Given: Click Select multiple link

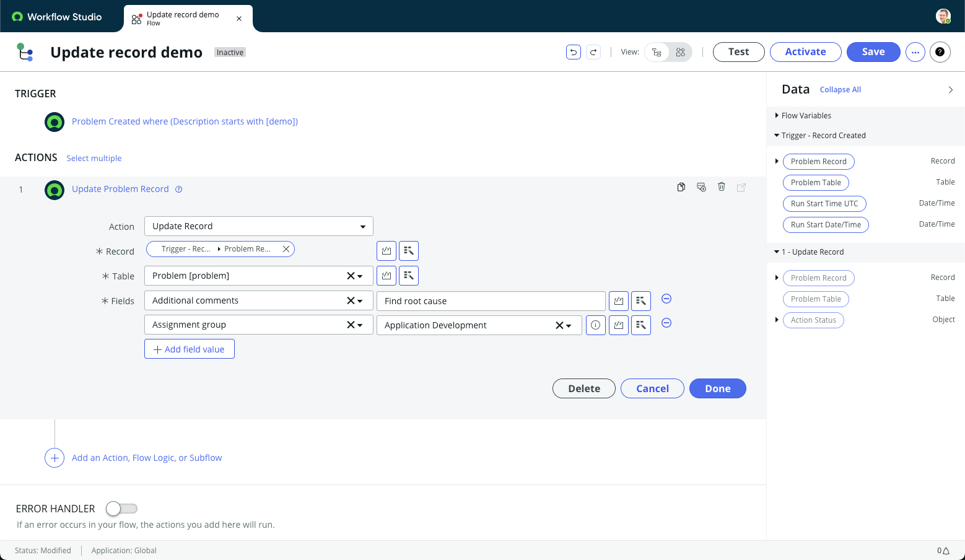Looking at the screenshot, I should pyautogui.click(x=94, y=159).
